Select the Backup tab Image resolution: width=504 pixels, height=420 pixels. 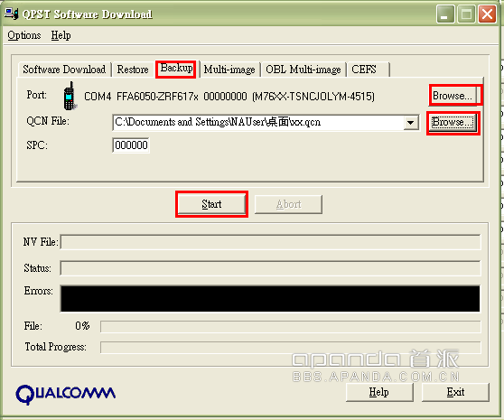[176, 68]
